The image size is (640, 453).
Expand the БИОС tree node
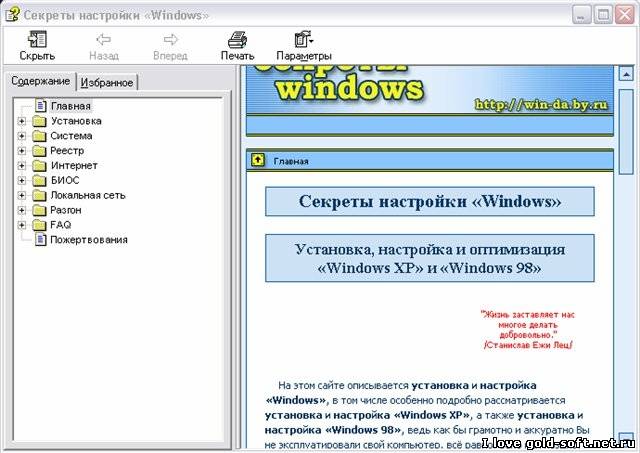click(x=22, y=180)
